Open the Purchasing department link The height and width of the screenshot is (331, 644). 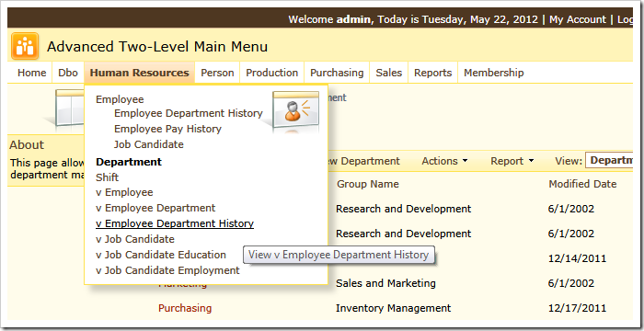[x=185, y=308]
